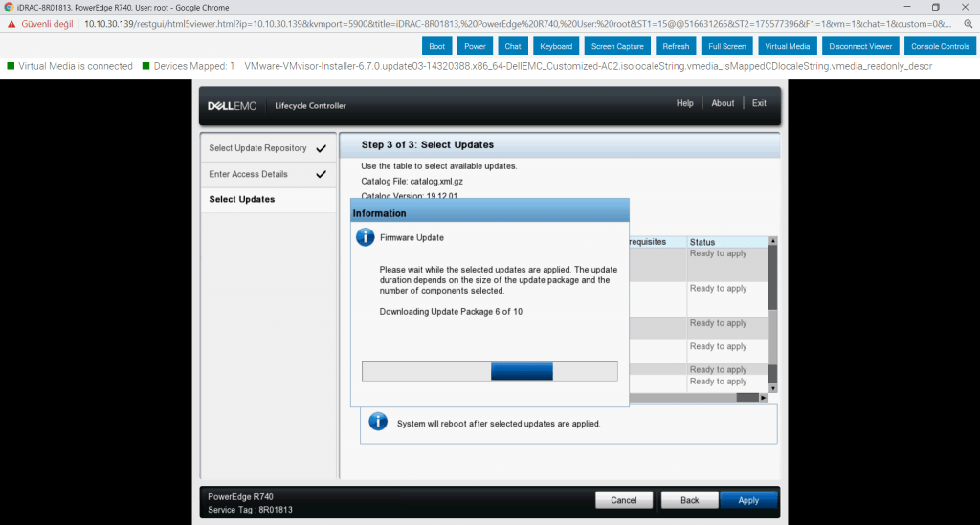Click the Boot button in viewer toolbar
Image resolution: width=980 pixels, height=525 pixels.
436,46
